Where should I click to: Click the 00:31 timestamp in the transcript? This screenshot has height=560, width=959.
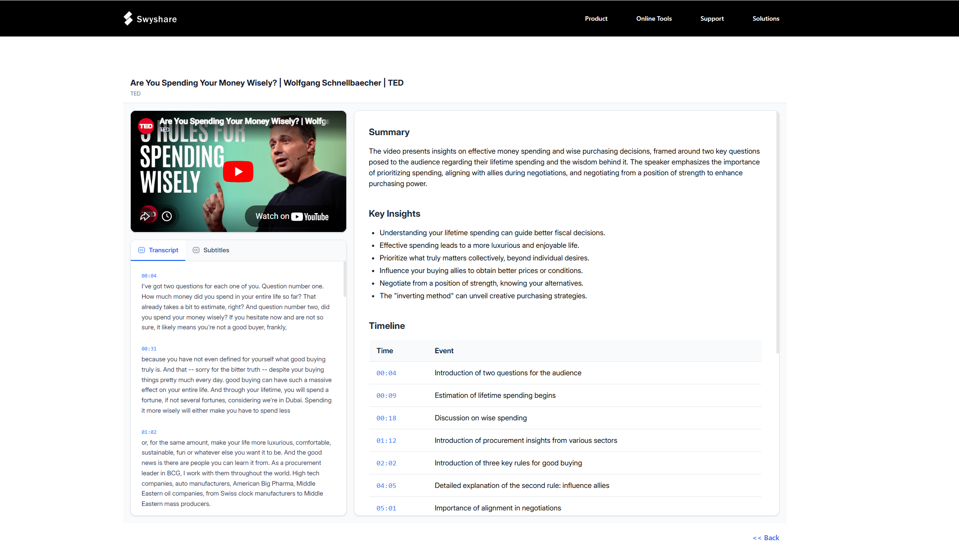(x=149, y=348)
